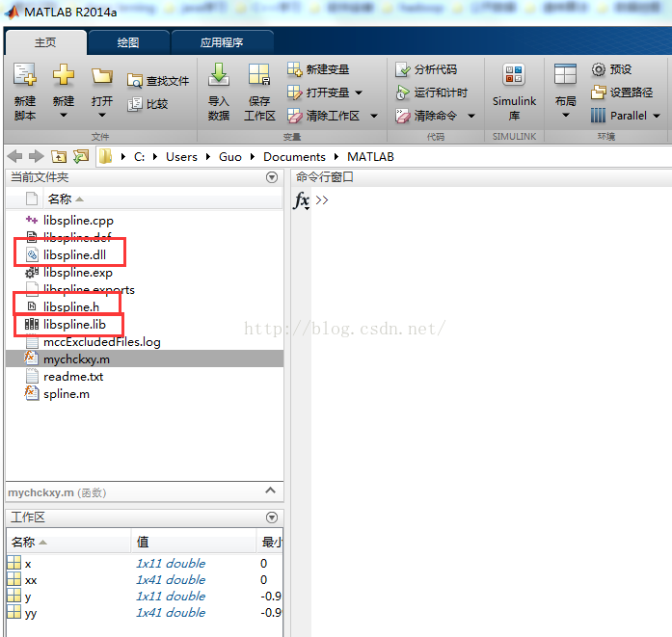The width and height of the screenshot is (672, 637).
Task: Expand the Clear Commands dropdown arrow
Action: click(471, 116)
